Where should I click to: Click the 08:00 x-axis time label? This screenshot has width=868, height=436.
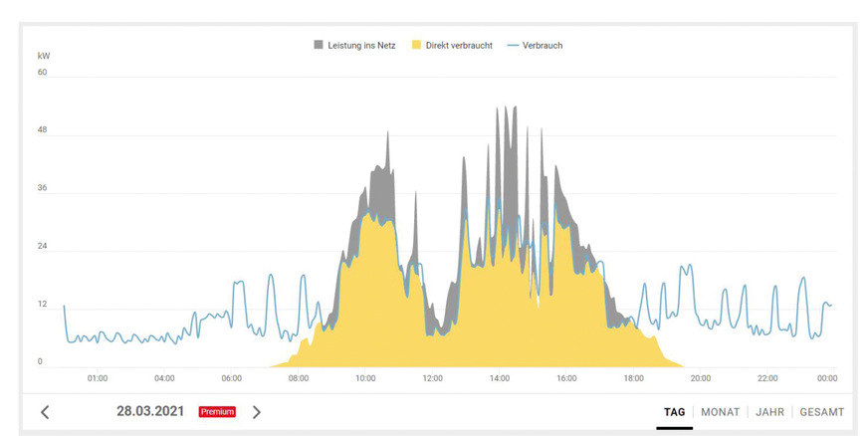(299, 378)
